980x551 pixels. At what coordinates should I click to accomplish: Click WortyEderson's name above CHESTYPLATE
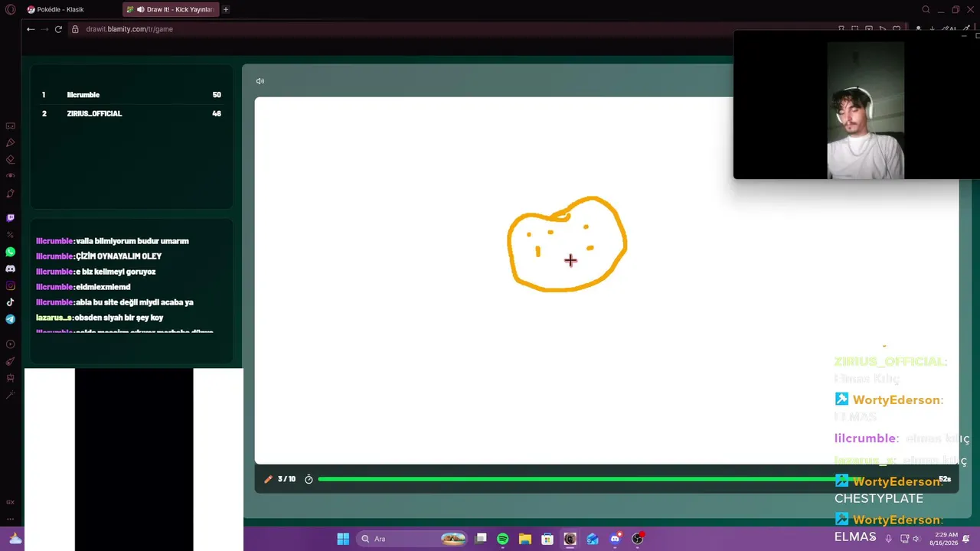tap(897, 481)
